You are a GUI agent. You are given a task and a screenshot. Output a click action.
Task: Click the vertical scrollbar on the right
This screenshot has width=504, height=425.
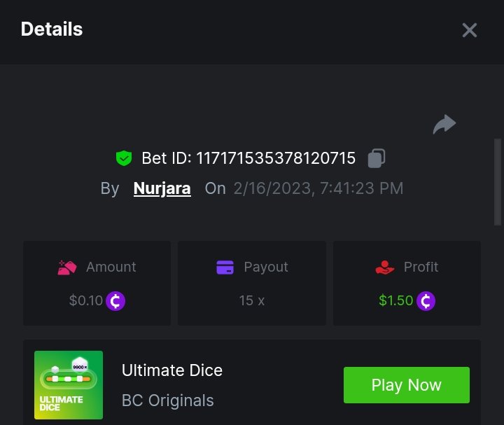[x=498, y=182]
